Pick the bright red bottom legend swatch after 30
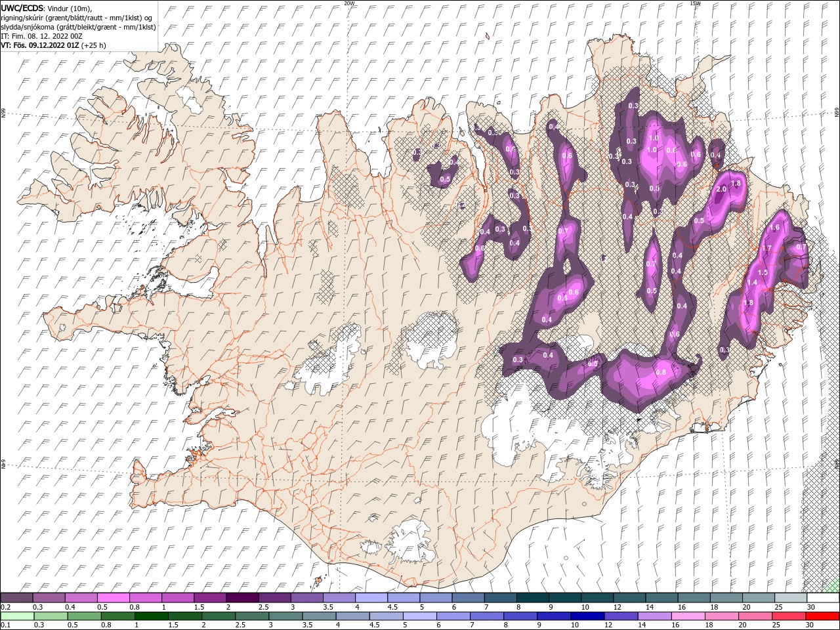Image resolution: width=840 pixels, height=630 pixels. tap(822, 616)
